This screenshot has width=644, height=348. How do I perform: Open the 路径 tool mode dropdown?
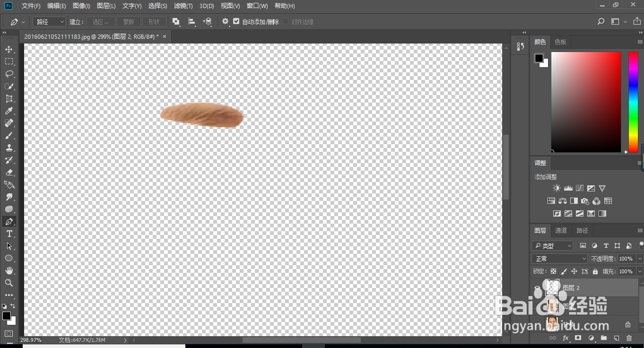point(50,22)
